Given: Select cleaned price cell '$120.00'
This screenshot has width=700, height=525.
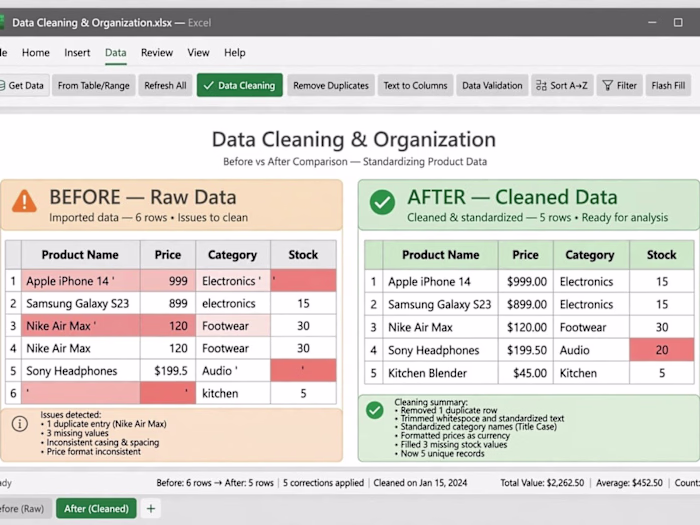Looking at the screenshot, I should [x=526, y=327].
